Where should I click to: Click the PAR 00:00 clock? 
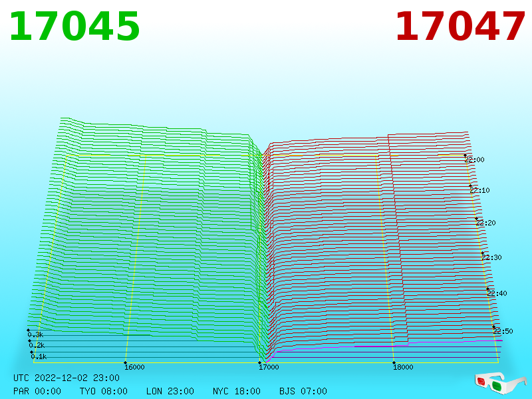point(37,391)
